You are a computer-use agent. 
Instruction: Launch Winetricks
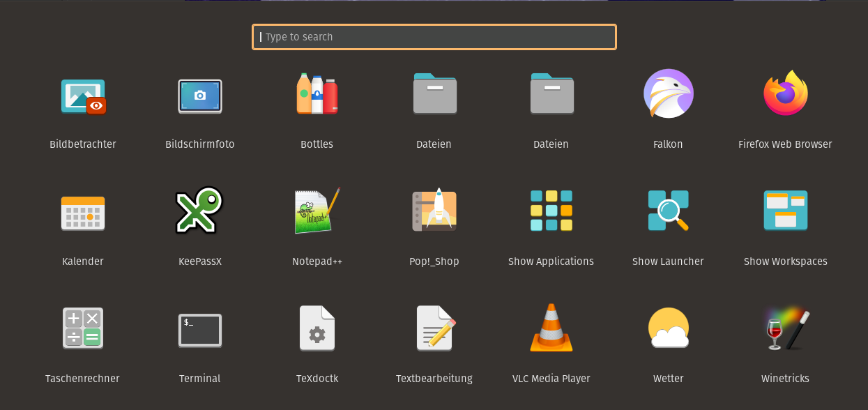(x=786, y=328)
